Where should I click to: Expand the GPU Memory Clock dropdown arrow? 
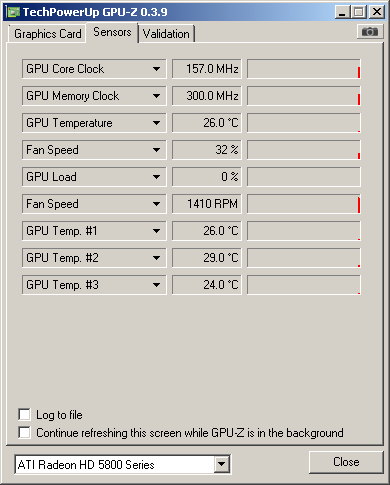click(156, 96)
